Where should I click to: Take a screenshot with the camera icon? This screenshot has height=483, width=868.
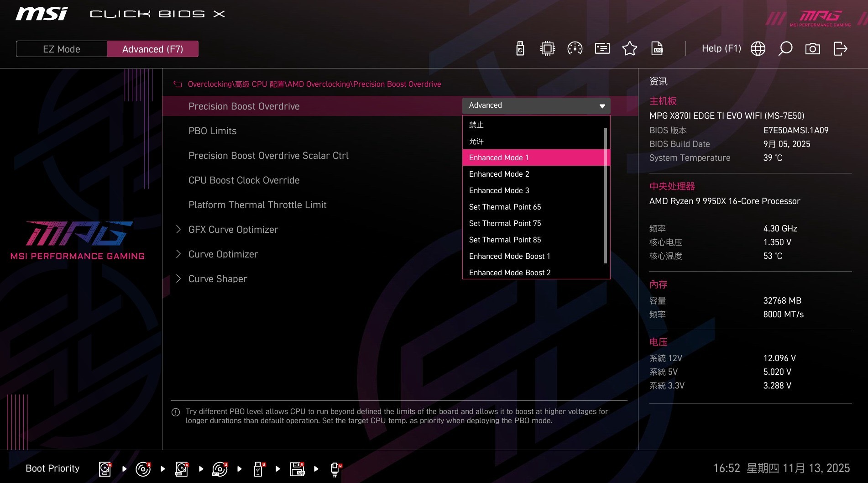(x=813, y=48)
